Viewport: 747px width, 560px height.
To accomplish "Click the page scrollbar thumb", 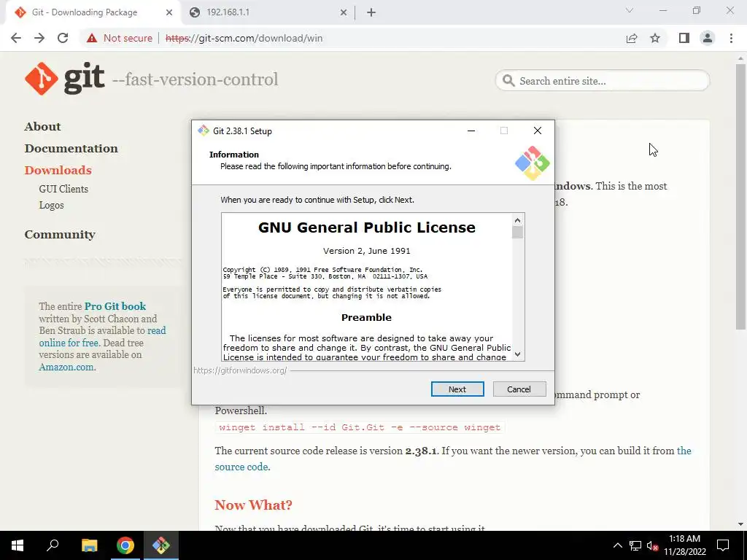I will 740,197.
